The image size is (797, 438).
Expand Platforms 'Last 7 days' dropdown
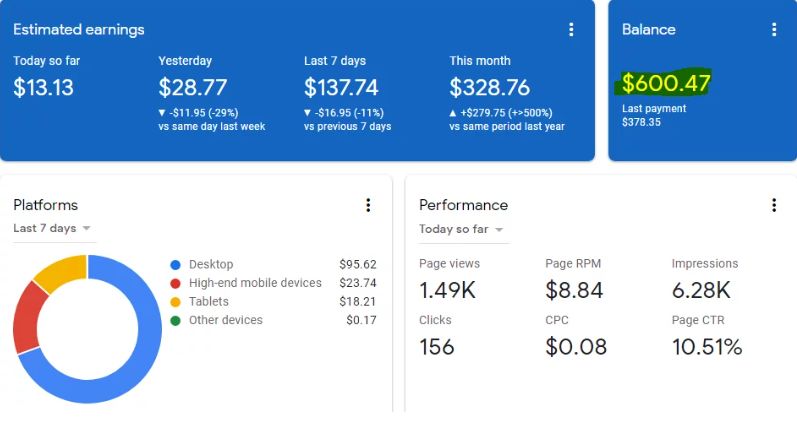point(53,229)
